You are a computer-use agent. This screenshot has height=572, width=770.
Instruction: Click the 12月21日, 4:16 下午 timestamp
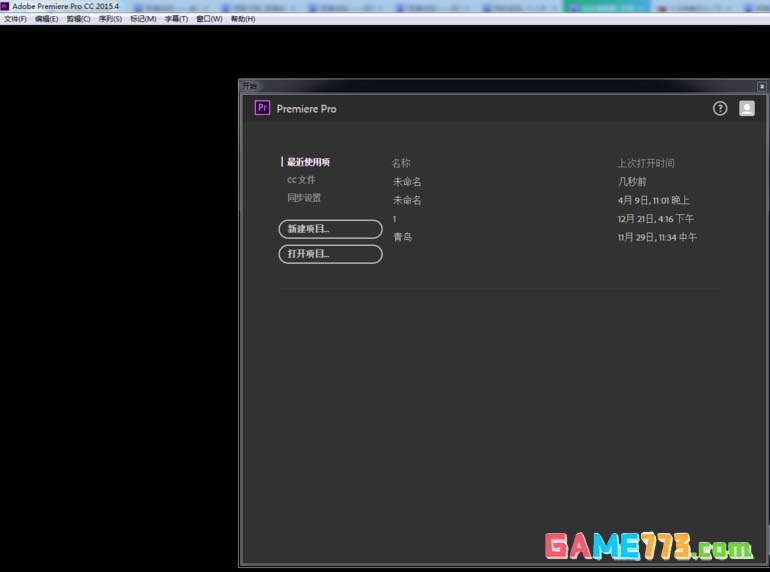[x=656, y=219]
